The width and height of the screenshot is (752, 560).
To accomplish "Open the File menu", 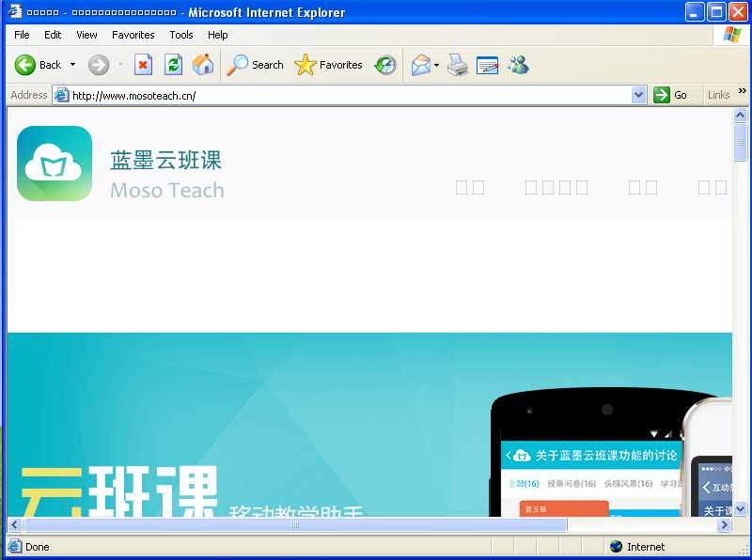I will (x=22, y=35).
